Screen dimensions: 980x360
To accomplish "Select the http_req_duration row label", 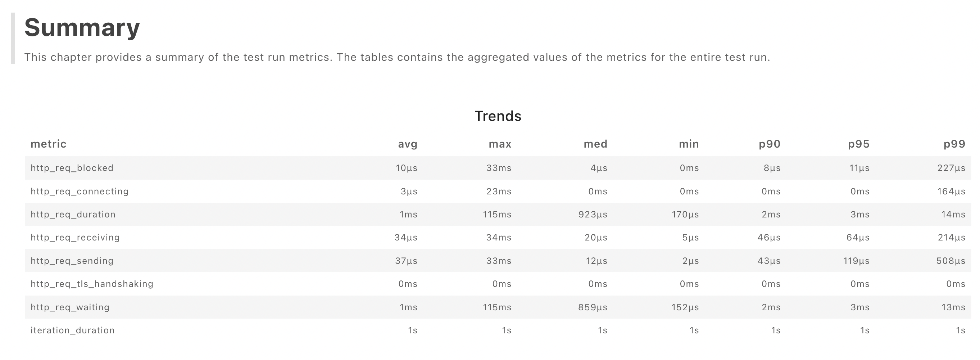I will click(x=73, y=214).
